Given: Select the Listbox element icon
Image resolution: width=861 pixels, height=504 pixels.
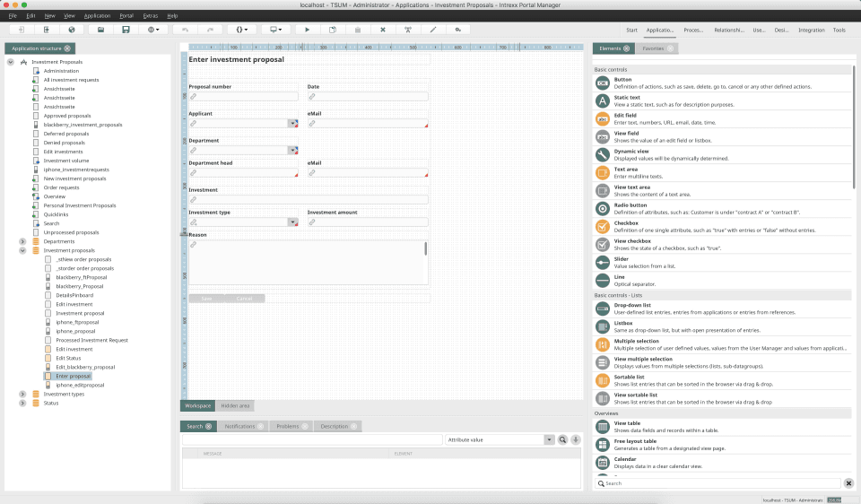Looking at the screenshot, I should click(x=603, y=326).
